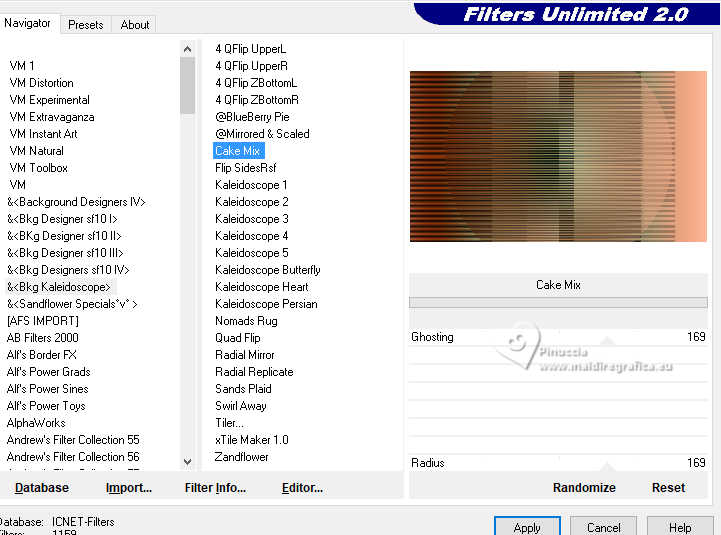The image size is (721, 535).
Task: Select AB Filters 2000 category
Action: [42, 338]
